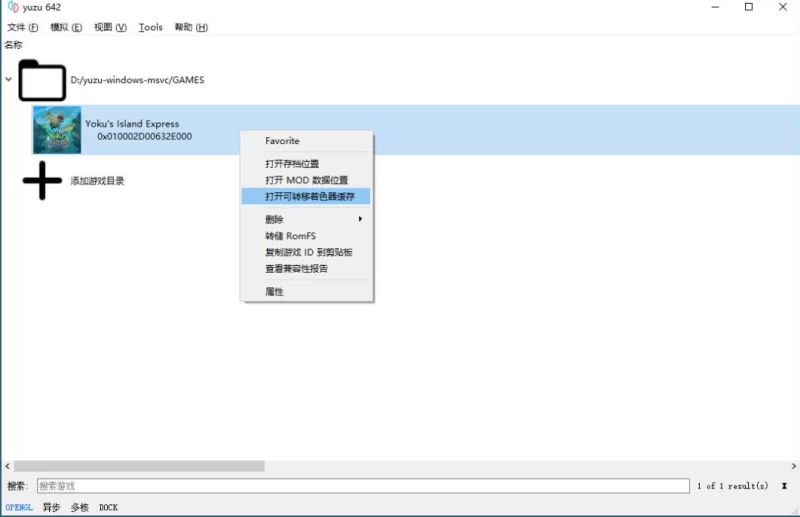Click the Favorite context menu entry
800x517 pixels.
coord(307,141)
